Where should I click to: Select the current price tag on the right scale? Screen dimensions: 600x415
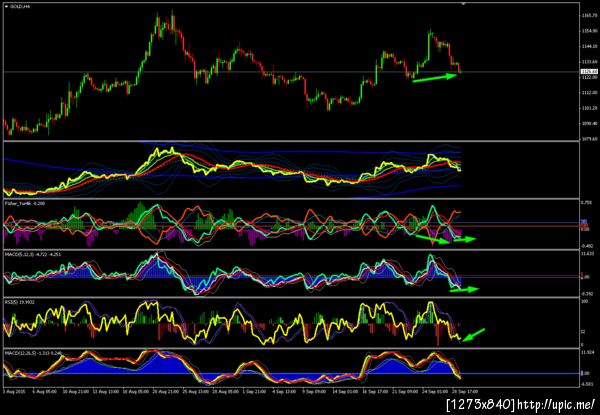tap(587, 72)
